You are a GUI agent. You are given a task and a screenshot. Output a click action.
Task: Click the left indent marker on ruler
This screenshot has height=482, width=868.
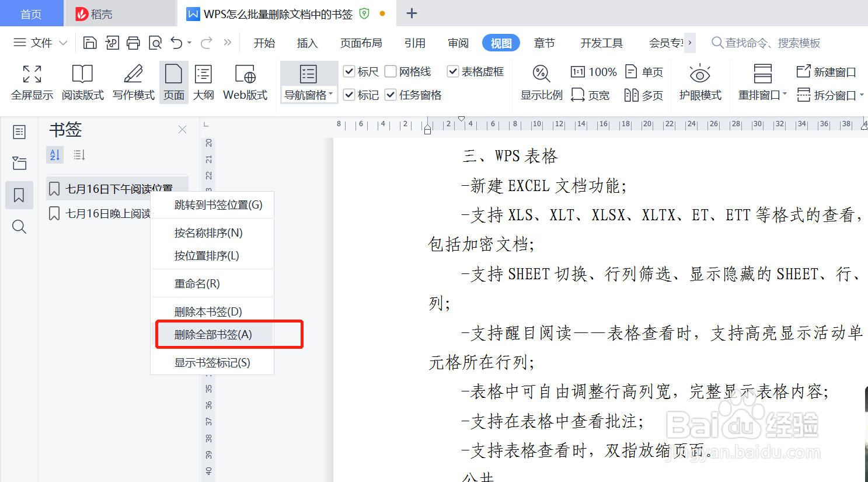click(427, 129)
